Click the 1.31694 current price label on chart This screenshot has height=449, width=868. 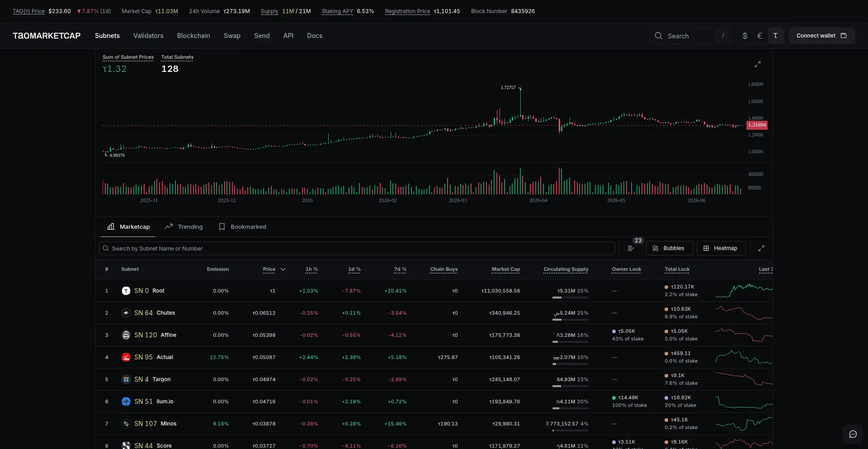coord(757,125)
